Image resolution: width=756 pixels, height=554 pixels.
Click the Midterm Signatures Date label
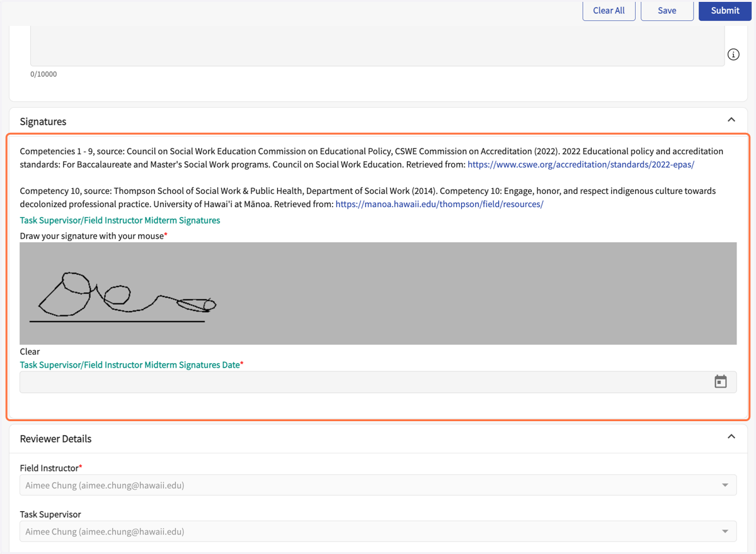[130, 365]
